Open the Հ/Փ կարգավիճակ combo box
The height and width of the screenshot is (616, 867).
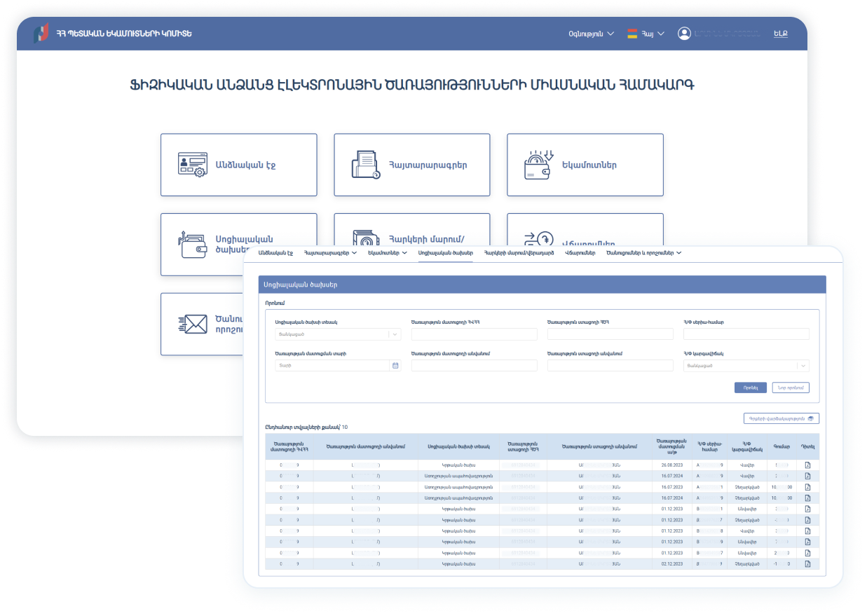746,366
